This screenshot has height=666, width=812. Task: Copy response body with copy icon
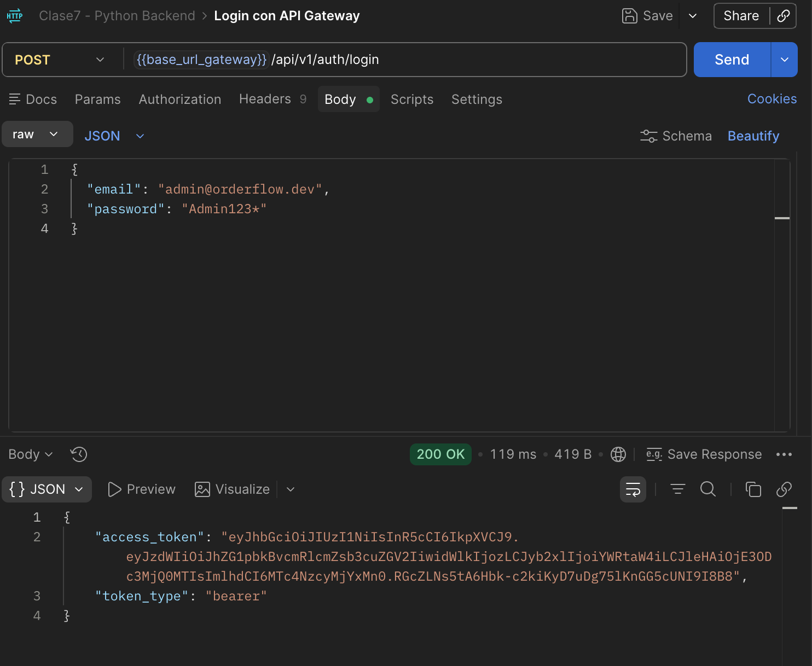(x=753, y=489)
